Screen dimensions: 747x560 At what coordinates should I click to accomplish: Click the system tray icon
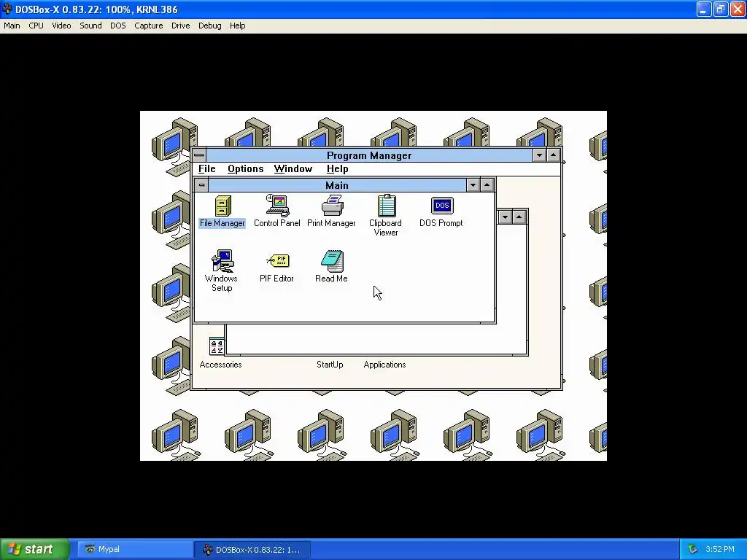pyautogui.click(x=693, y=549)
